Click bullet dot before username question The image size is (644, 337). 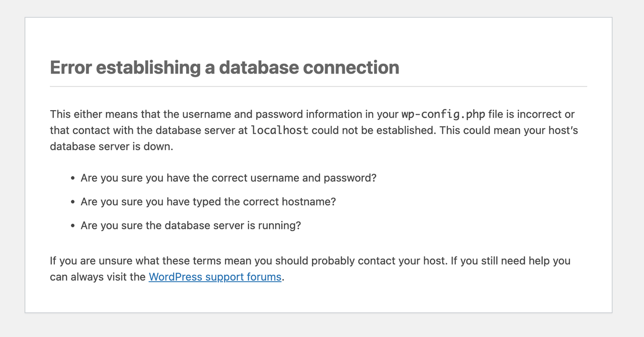pos(73,179)
